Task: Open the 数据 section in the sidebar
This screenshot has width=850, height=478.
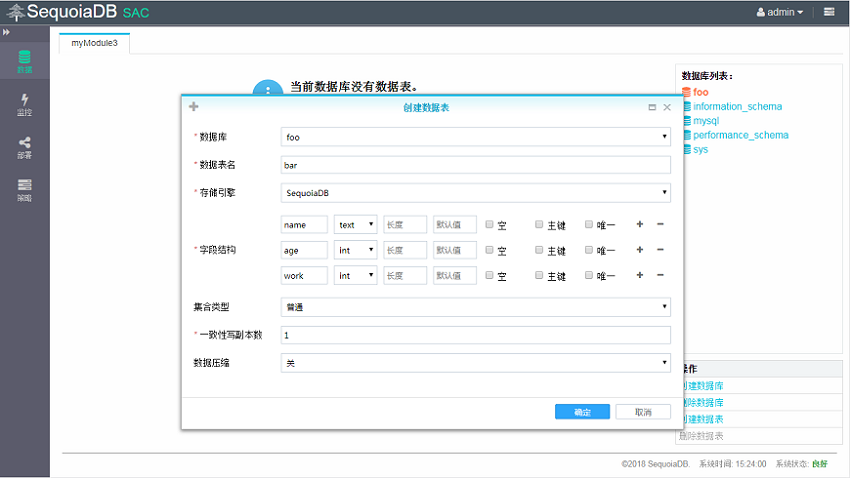Action: tap(24, 62)
